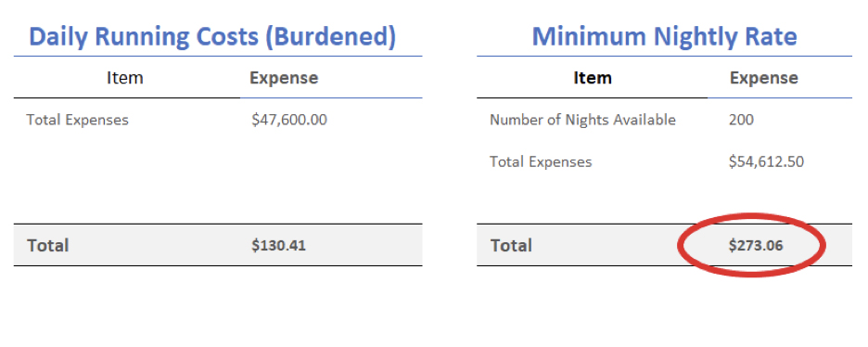Select the Item header in left table
This screenshot has height=347, width=868.
pos(124,78)
